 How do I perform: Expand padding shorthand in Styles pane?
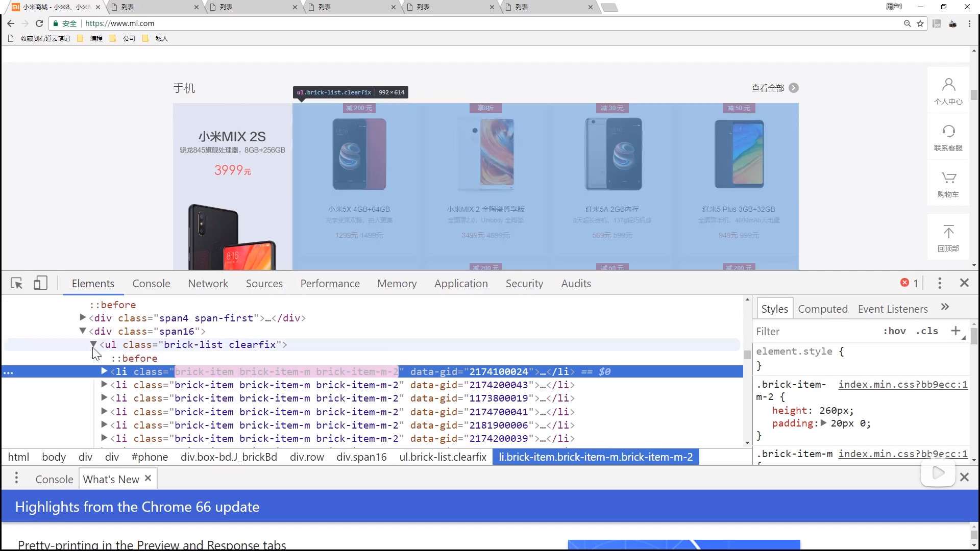pos(823,423)
